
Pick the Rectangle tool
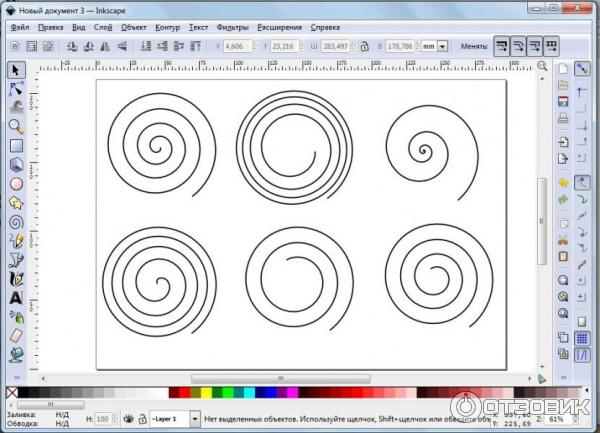click(16, 146)
